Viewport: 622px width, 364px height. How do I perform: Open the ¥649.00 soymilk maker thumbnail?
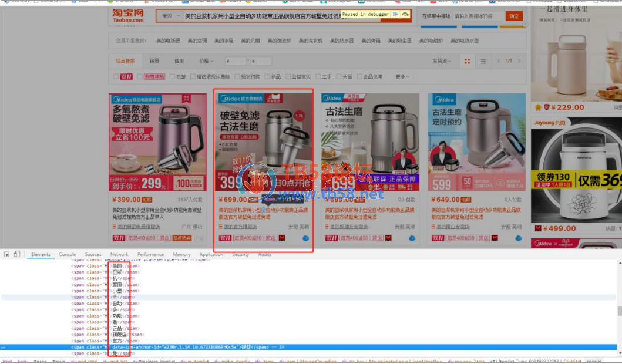[x=477, y=142]
